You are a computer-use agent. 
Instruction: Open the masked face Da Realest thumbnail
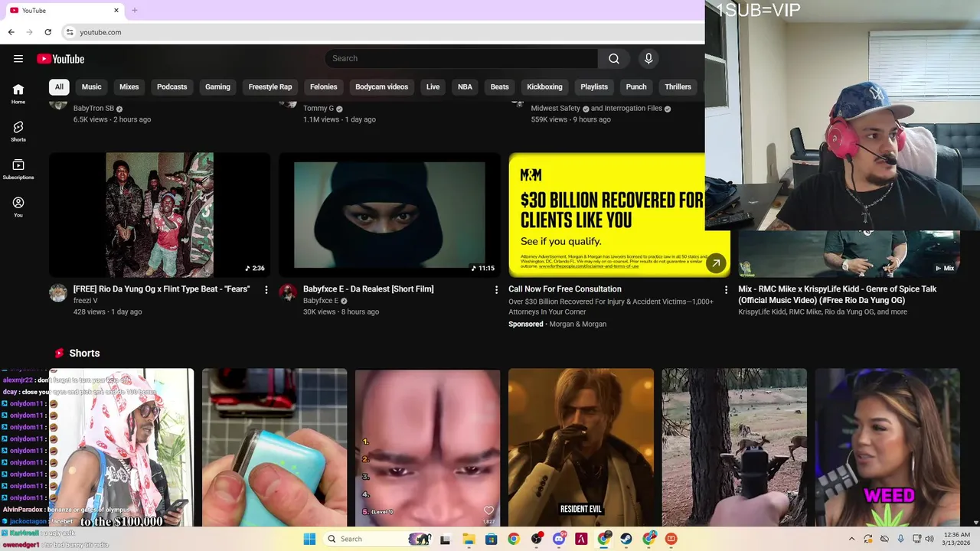(390, 215)
